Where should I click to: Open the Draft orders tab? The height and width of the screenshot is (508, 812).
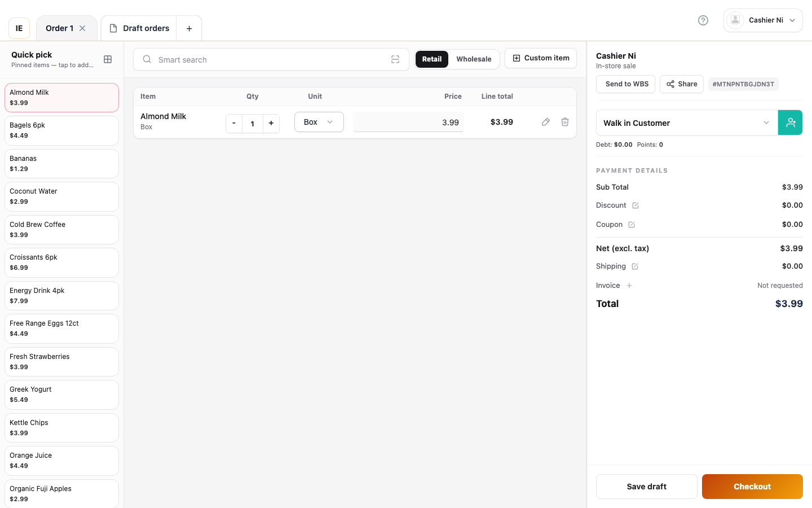(139, 28)
